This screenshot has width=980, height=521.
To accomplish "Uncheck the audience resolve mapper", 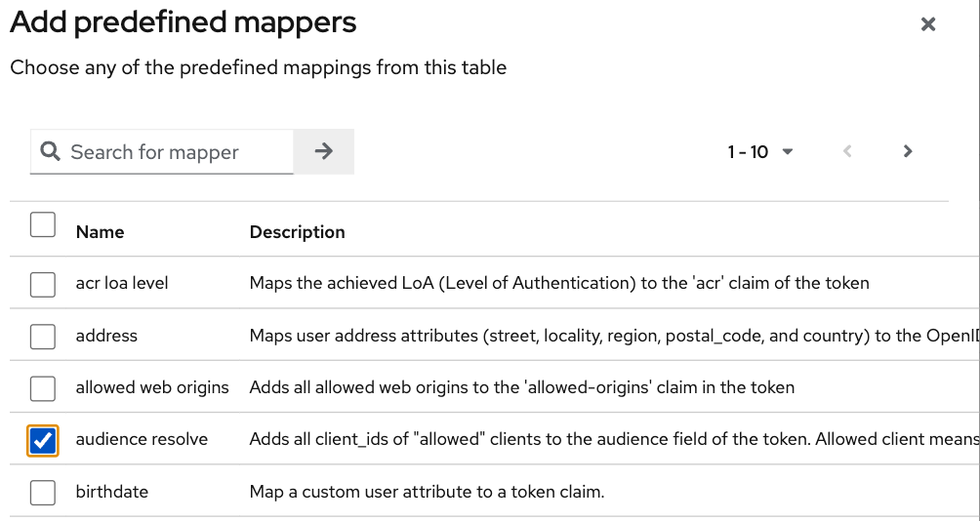I will coord(43,441).
